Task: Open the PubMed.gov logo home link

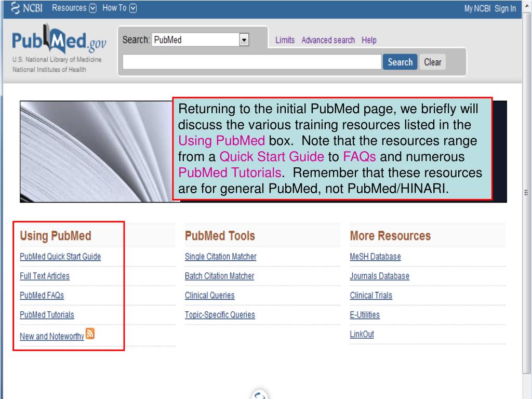Action: [59, 38]
